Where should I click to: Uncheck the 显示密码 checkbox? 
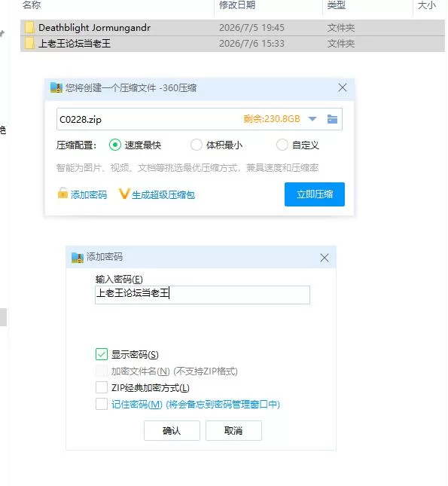pos(102,354)
